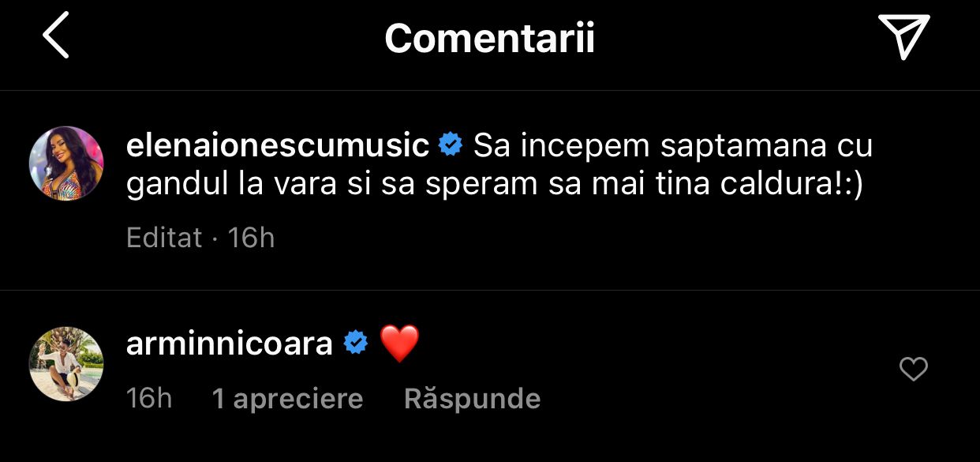The height and width of the screenshot is (462, 980).
Task: Click the 16h timestamp beside "Editat"
Action: point(251,238)
